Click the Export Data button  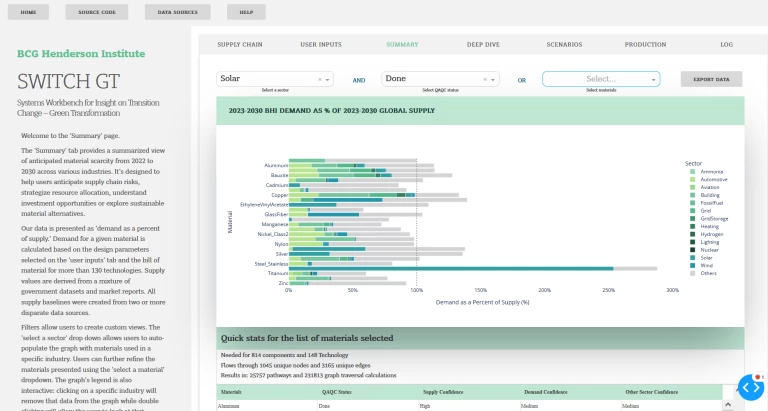click(x=711, y=79)
